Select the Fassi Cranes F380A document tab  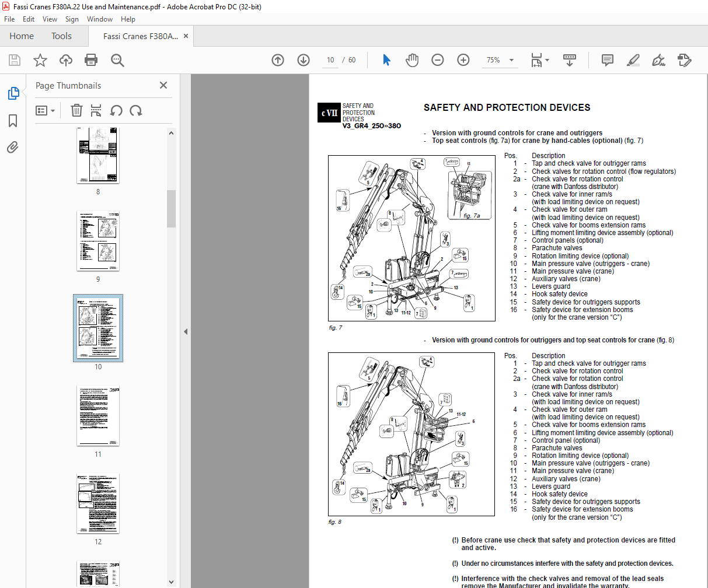[141, 36]
